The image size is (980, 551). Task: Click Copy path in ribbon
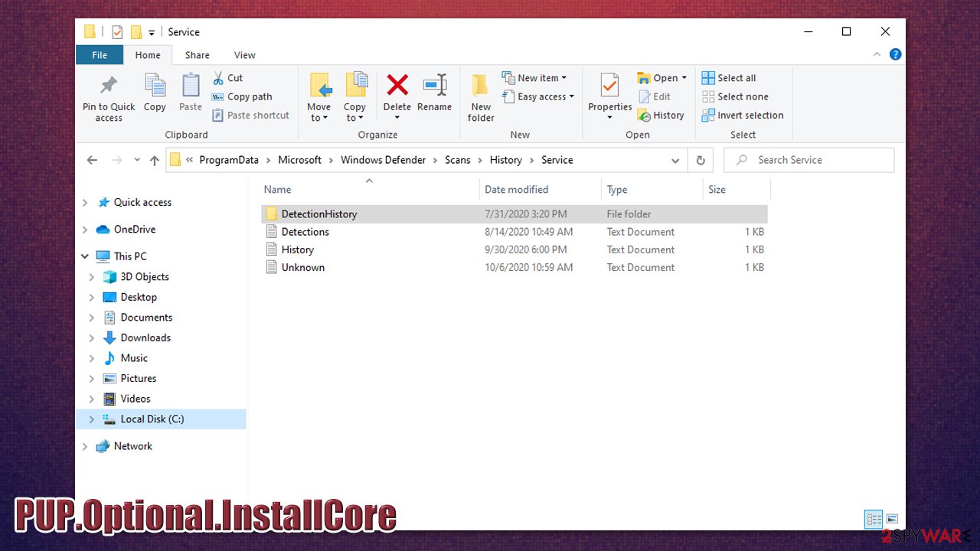242,97
